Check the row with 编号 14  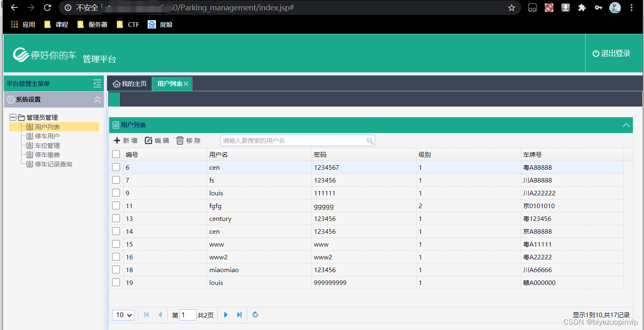click(x=116, y=231)
